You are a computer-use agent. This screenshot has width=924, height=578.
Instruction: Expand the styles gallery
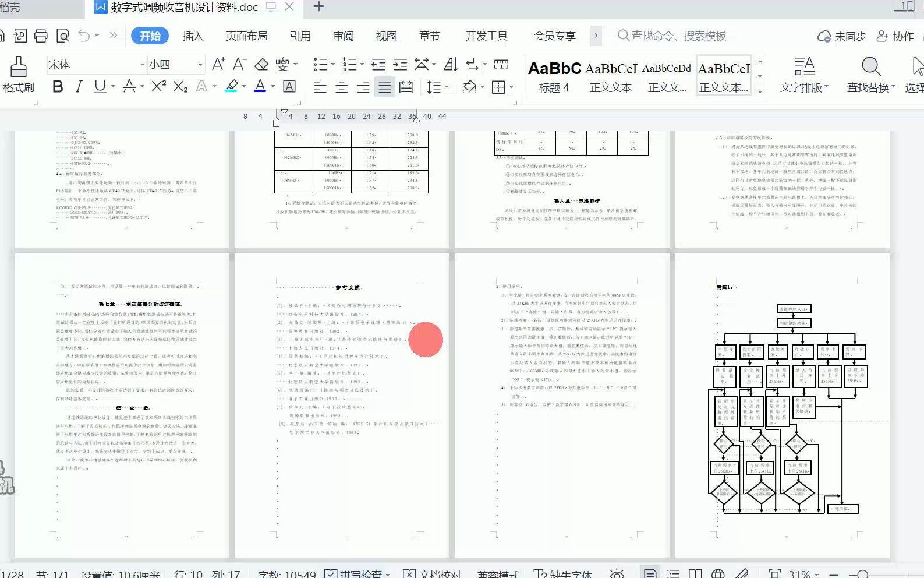click(760, 91)
